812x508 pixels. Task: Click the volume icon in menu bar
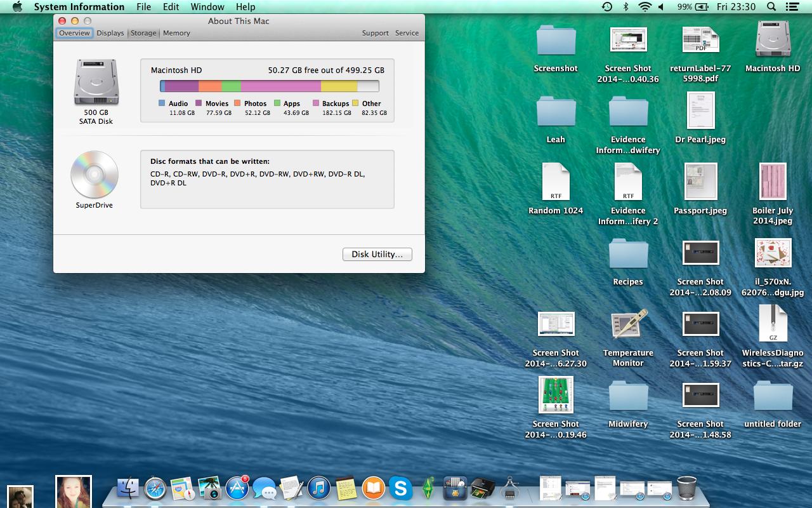(x=661, y=7)
